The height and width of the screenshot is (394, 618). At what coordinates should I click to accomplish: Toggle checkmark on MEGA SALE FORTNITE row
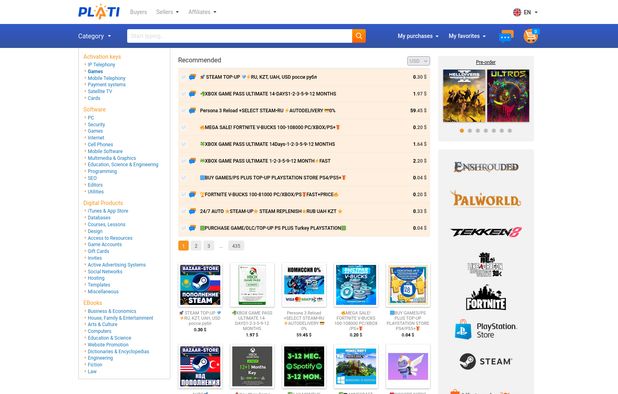pos(183,127)
